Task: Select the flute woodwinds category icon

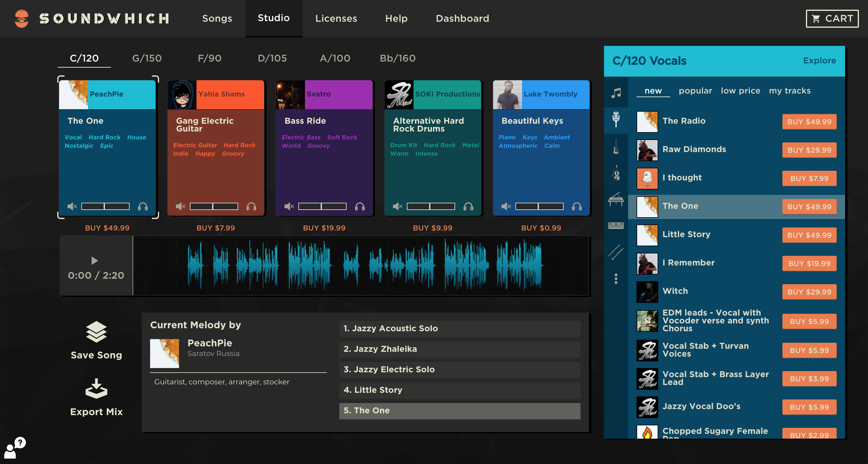Action: [x=616, y=252]
